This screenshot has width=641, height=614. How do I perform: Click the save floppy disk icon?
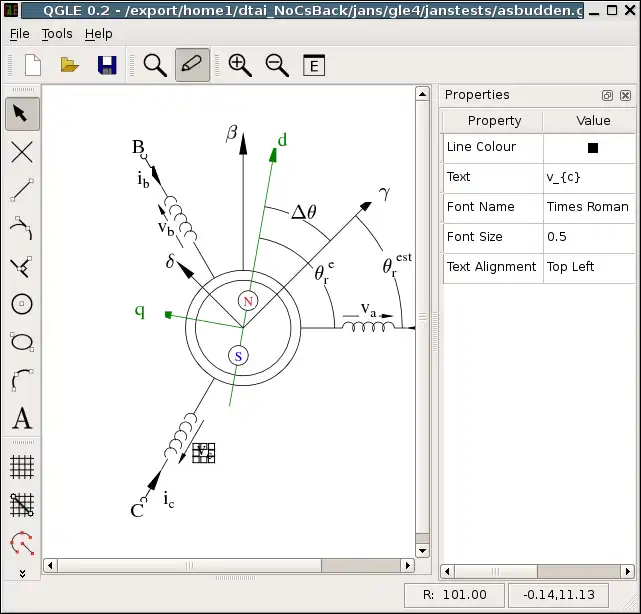(x=107, y=65)
